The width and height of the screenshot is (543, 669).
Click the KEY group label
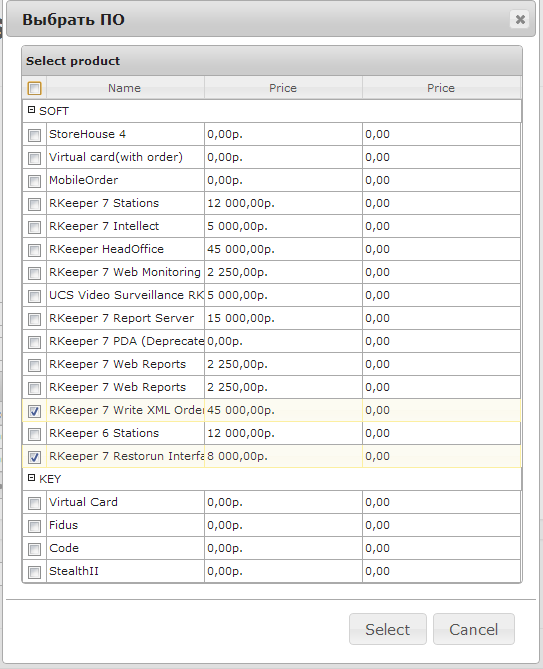(x=50, y=480)
